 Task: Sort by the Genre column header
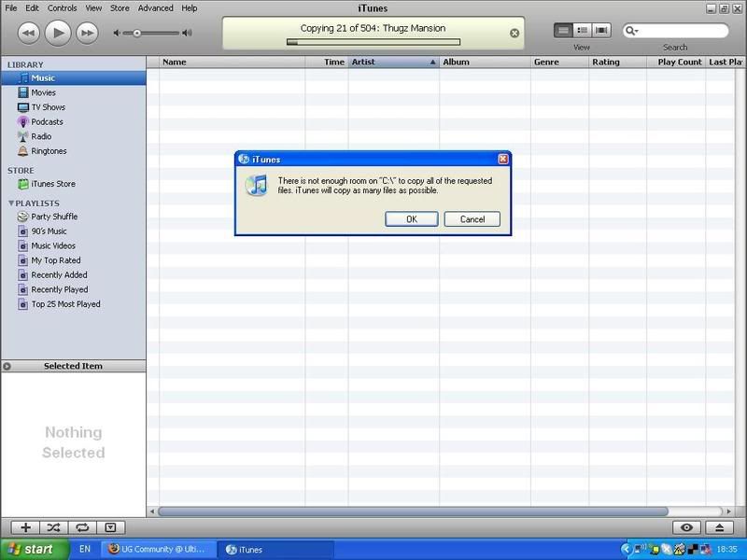tap(559, 62)
